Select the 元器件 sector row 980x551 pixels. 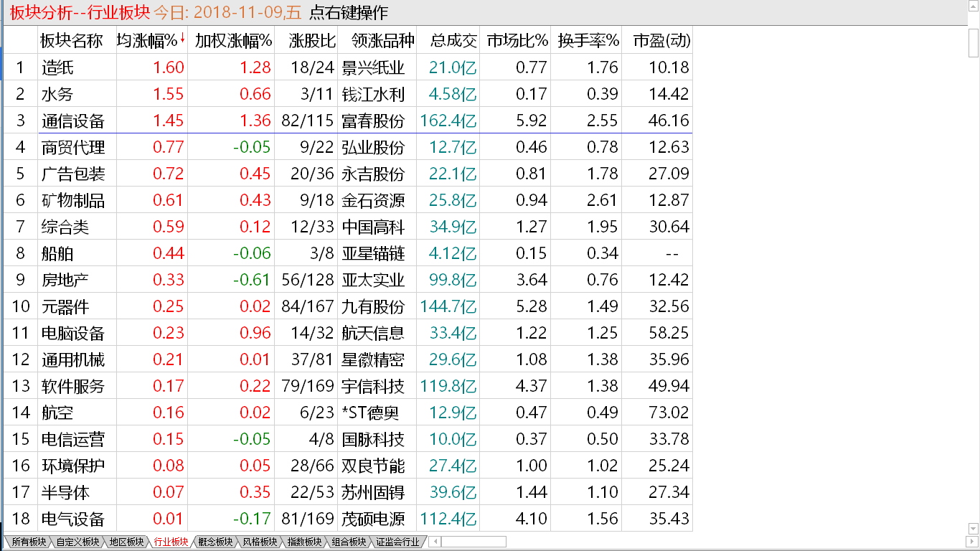point(348,307)
